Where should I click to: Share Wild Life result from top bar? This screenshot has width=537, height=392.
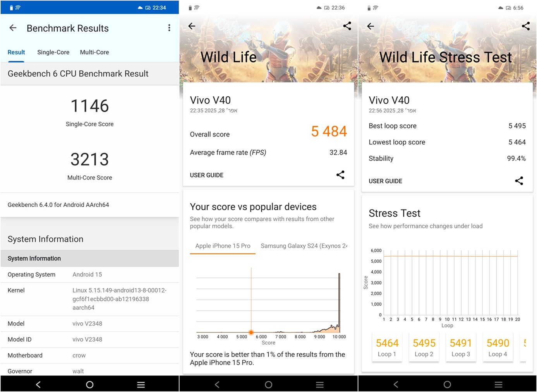347,26
